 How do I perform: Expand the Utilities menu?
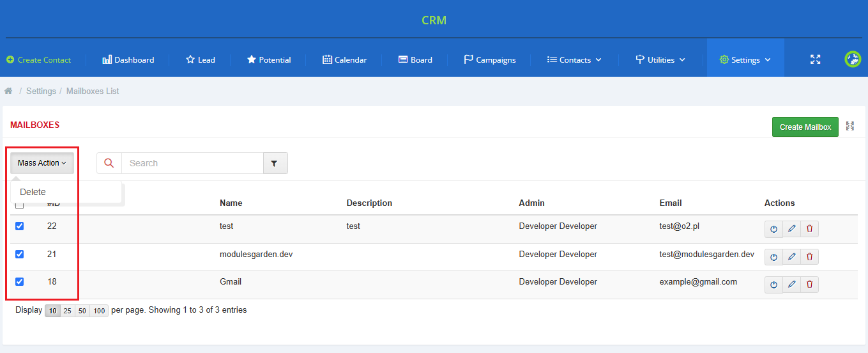click(660, 59)
